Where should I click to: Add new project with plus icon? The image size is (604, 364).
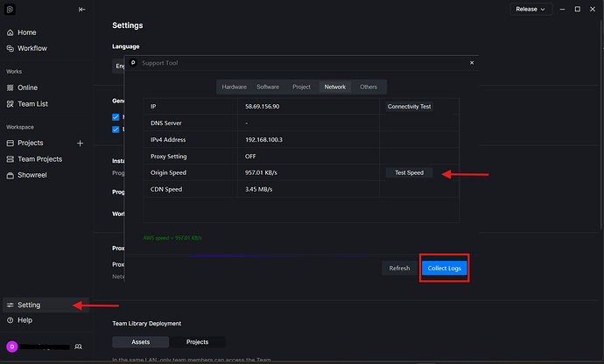click(80, 143)
